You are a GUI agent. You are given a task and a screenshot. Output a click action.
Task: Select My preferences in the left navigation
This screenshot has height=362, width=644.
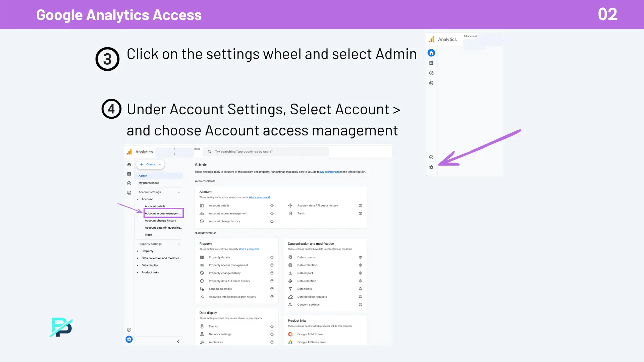click(x=149, y=183)
